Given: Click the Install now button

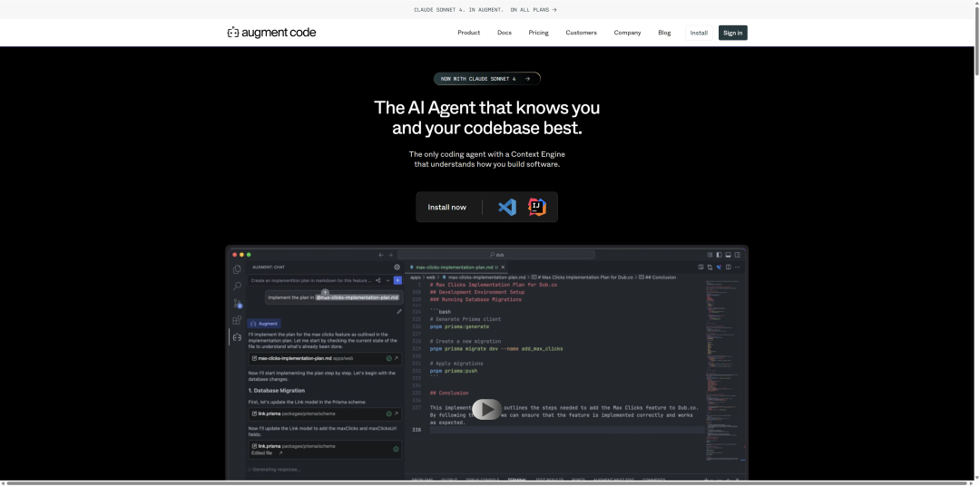Looking at the screenshot, I should click(x=446, y=208).
